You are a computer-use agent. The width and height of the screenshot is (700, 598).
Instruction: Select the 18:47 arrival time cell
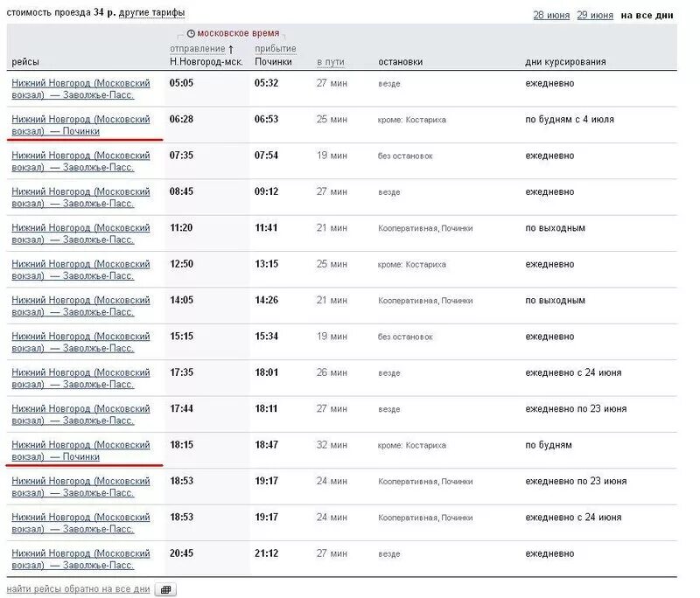[x=267, y=445]
